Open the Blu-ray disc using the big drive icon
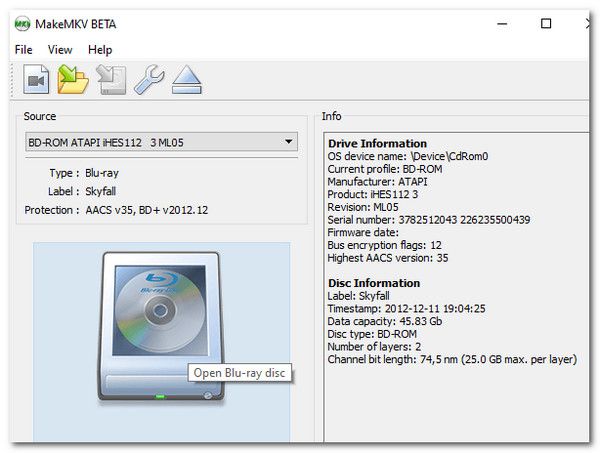 pyautogui.click(x=161, y=326)
